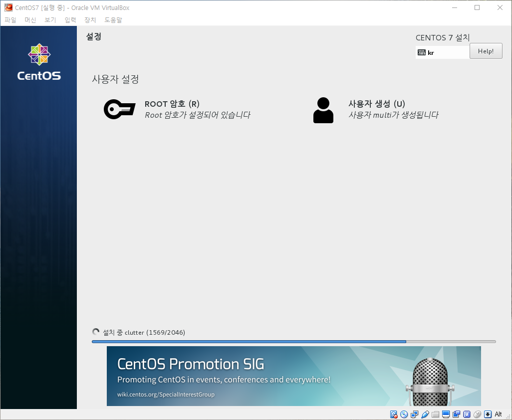Open the network adapters indicator

(414, 415)
